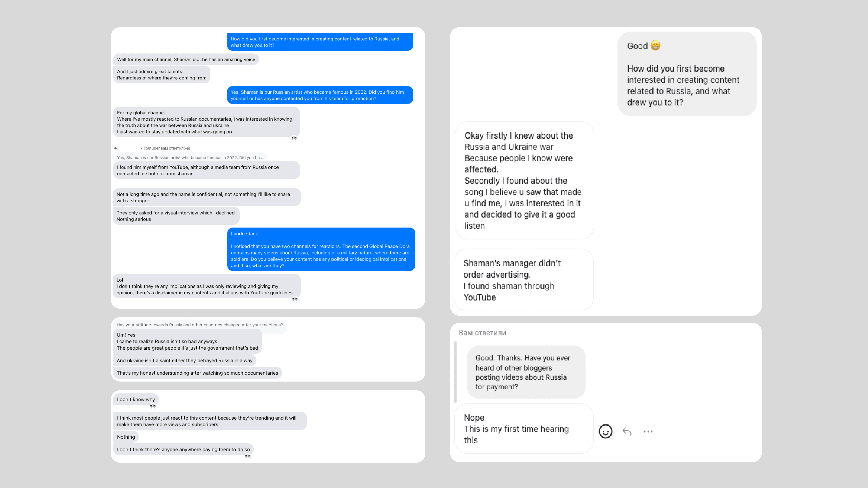Click the eyes reaction under the YouTube guidelines message
The width and height of the screenshot is (868, 488).
(x=295, y=299)
